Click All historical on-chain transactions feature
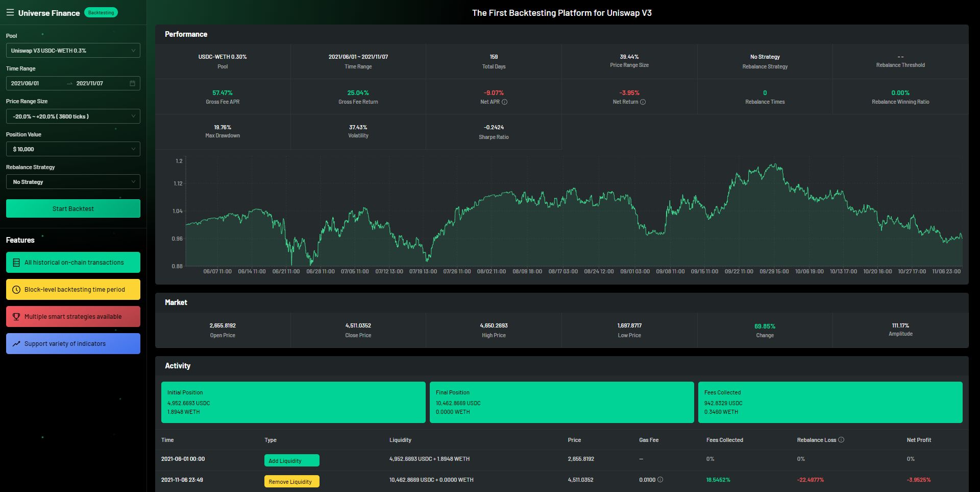The height and width of the screenshot is (492, 980). click(x=73, y=262)
